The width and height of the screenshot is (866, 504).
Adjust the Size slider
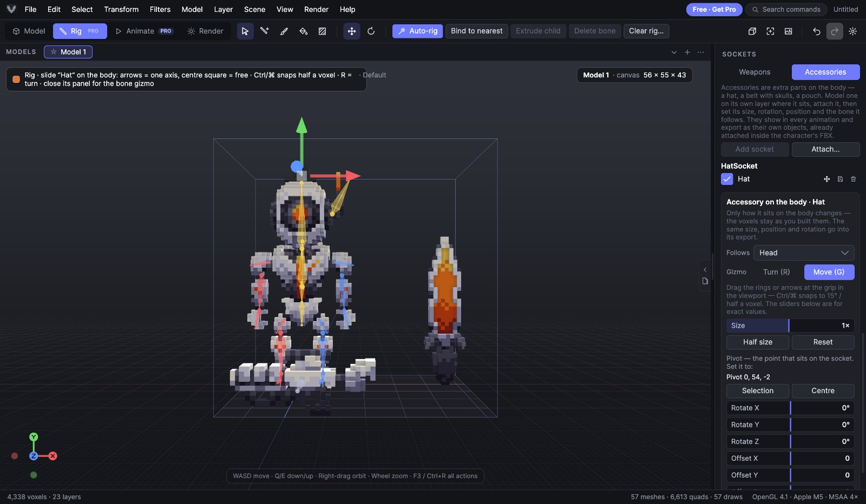tap(790, 326)
